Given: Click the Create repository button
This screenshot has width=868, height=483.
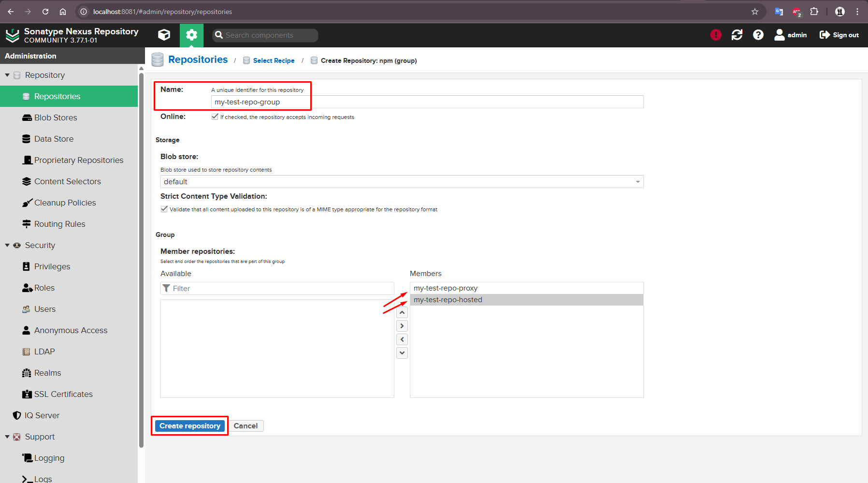Looking at the screenshot, I should click(x=190, y=426).
